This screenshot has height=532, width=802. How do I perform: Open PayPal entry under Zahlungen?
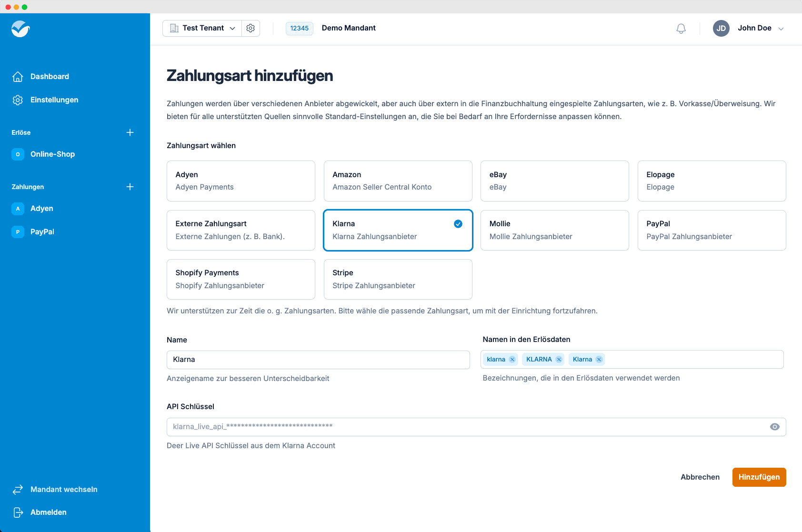(x=42, y=232)
